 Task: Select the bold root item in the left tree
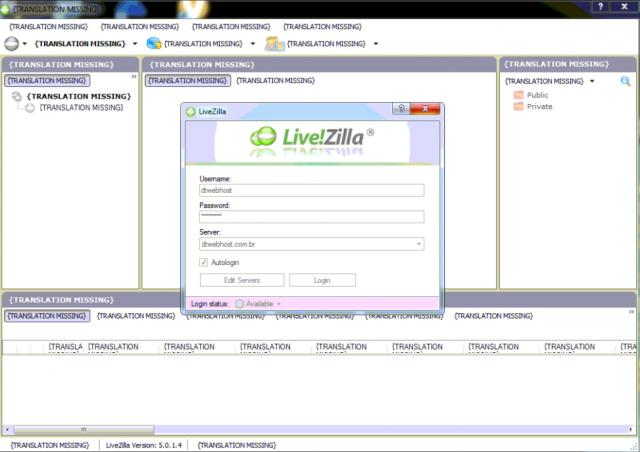pyautogui.click(x=79, y=96)
